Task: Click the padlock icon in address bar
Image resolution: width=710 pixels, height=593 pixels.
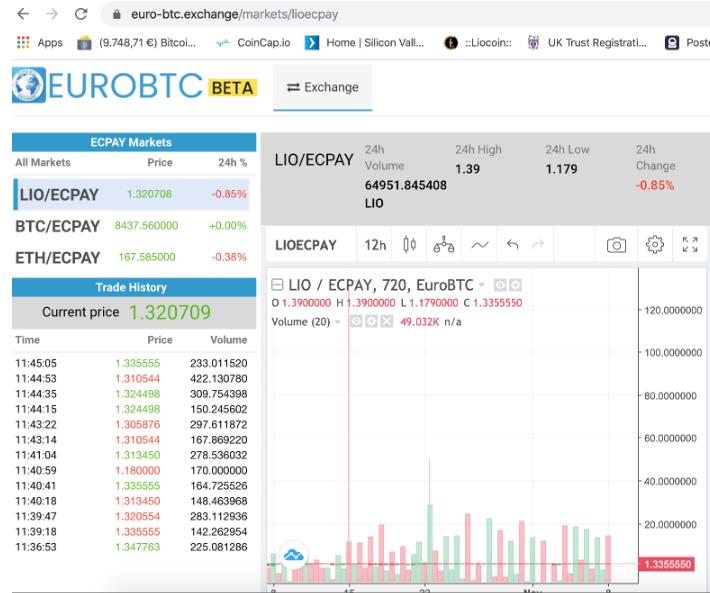Action: (116, 14)
